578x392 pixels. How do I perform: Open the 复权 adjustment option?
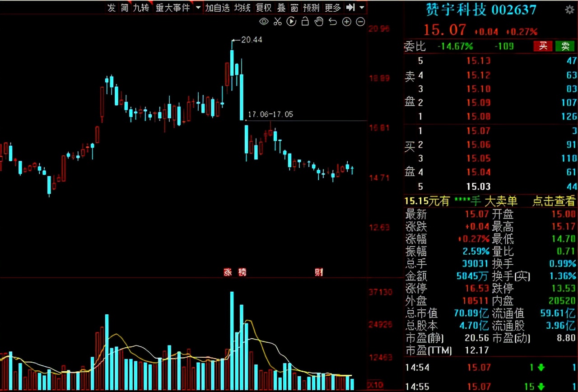264,8
